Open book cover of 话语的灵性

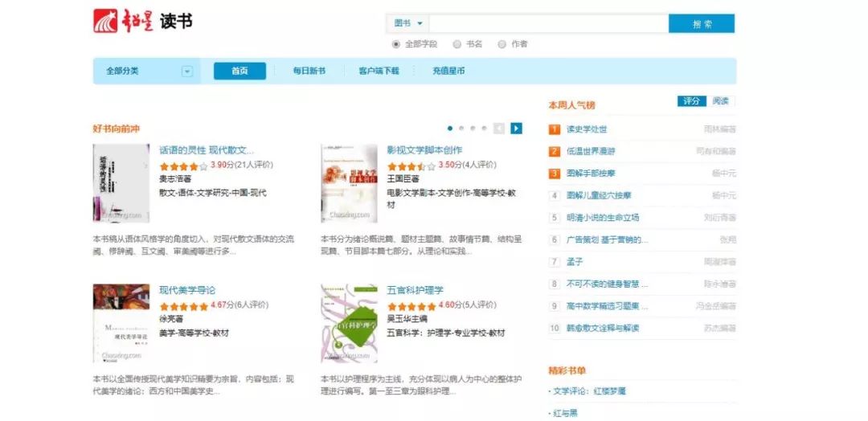[x=121, y=183]
